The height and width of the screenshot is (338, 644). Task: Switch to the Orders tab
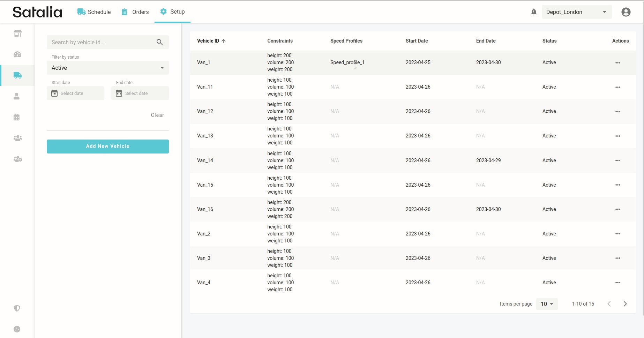pyautogui.click(x=135, y=12)
